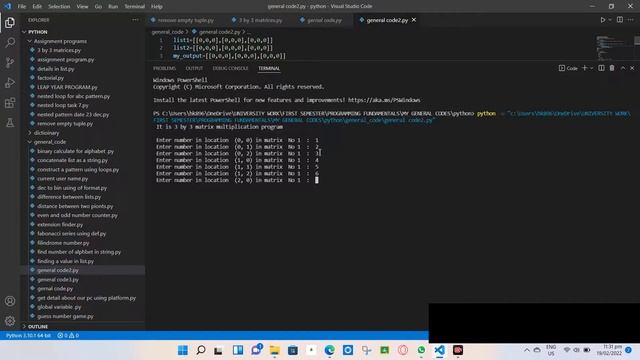The width and height of the screenshot is (640, 360).
Task: Open errors and warnings count in status bar
Action: 68,336
